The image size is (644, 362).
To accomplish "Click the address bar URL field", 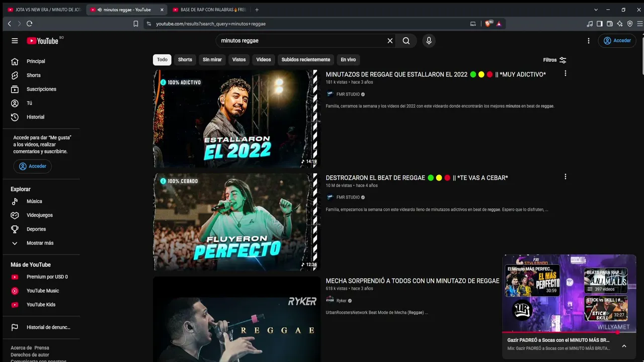I will pos(307,24).
